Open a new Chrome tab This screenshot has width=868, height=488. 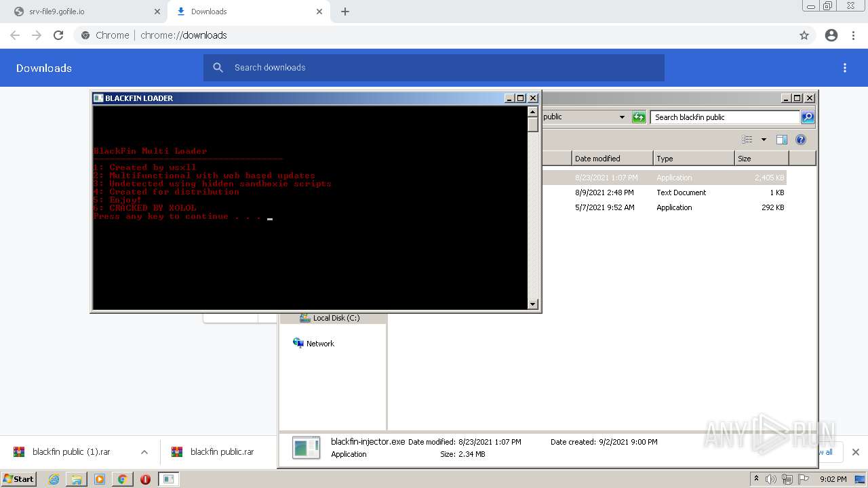pos(345,12)
